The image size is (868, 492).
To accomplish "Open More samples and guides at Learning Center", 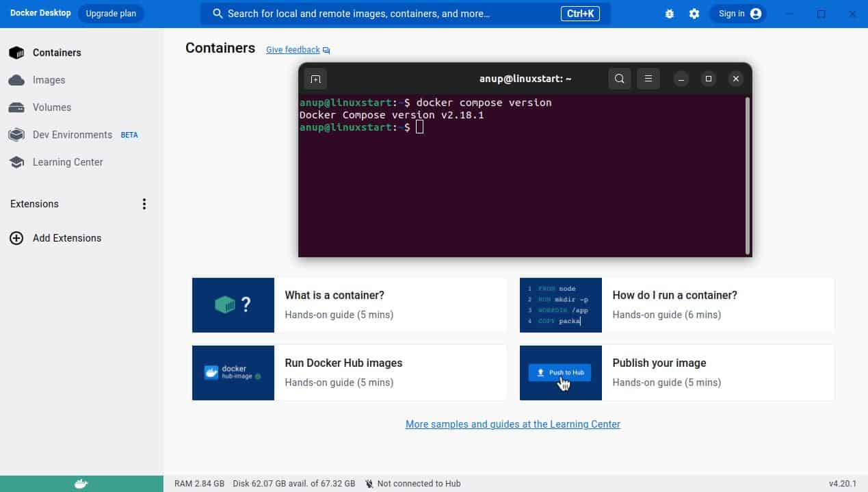I will pos(512,424).
